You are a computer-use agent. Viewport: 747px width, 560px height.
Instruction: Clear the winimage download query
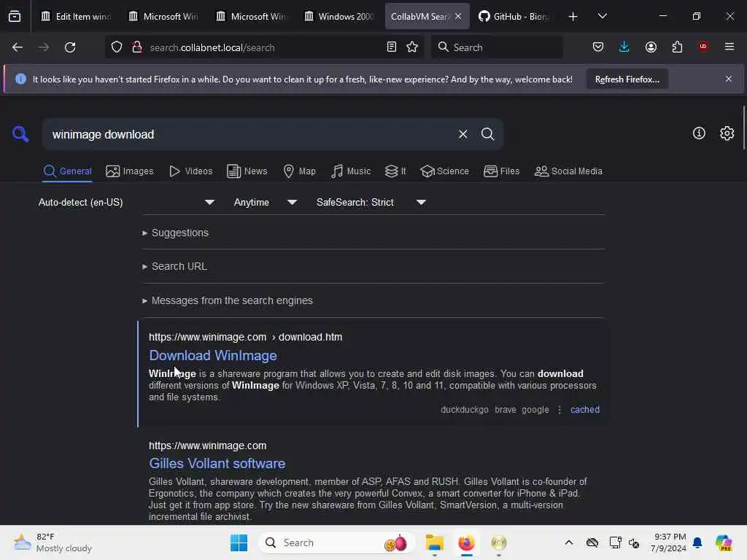[x=462, y=134]
